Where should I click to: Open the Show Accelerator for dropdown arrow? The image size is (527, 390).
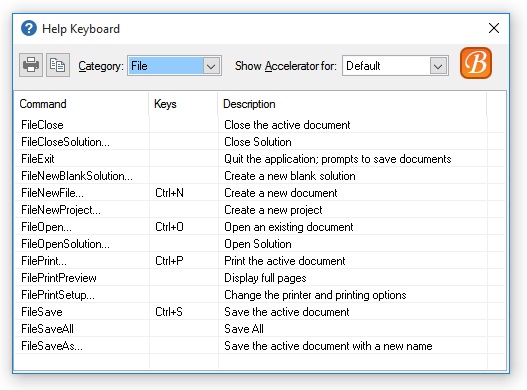[438, 66]
